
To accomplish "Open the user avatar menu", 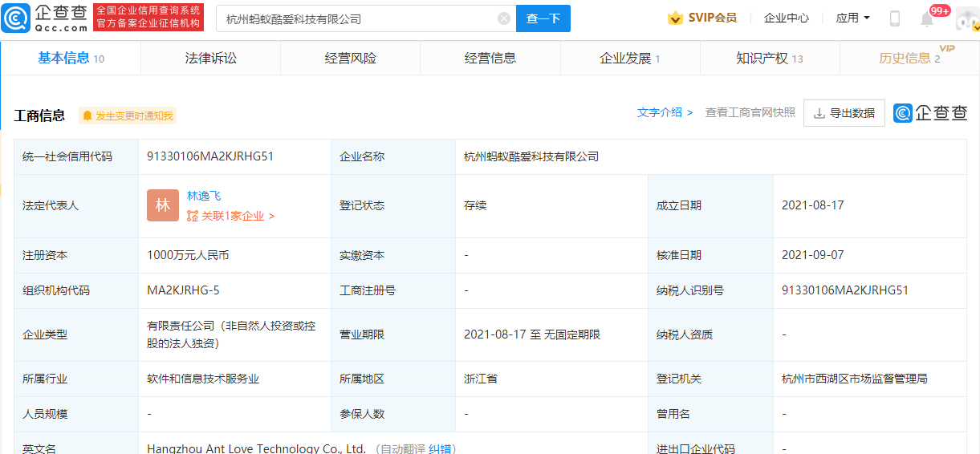I will click(x=966, y=18).
